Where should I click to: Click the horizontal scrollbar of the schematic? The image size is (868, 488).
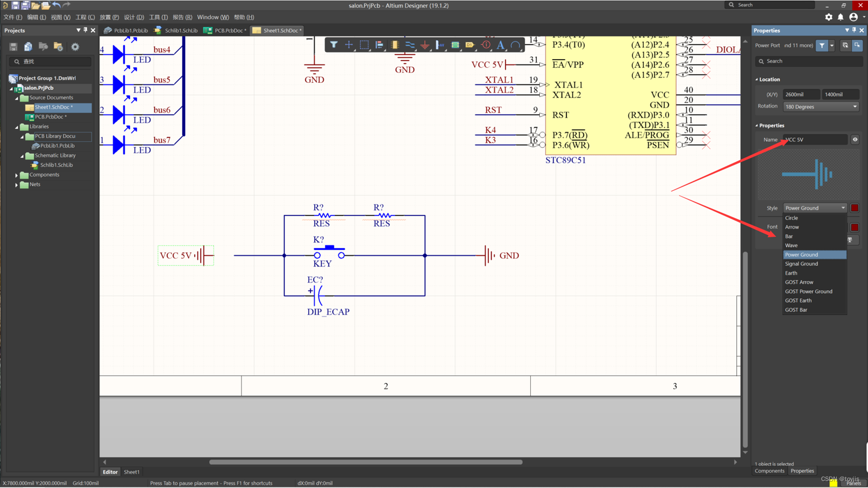coord(366,462)
